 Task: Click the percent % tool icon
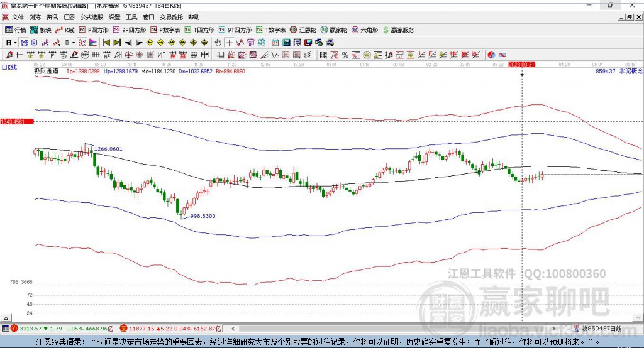coord(345,55)
